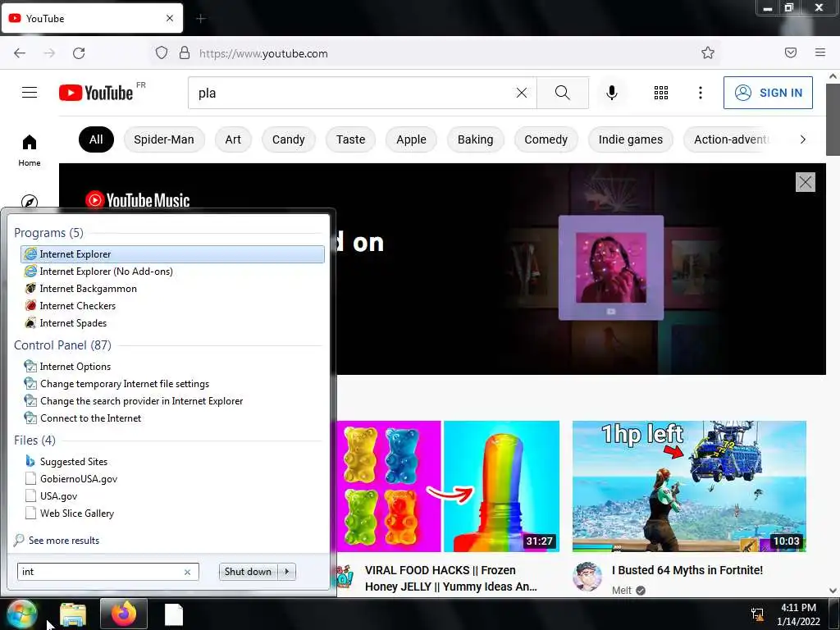Start voice search with the microphone

tap(611, 93)
